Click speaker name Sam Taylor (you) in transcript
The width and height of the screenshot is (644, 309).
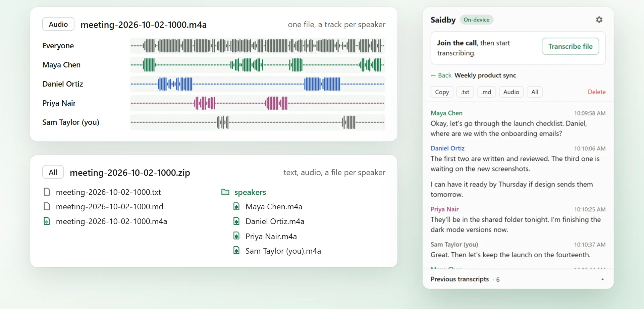pyautogui.click(x=454, y=244)
